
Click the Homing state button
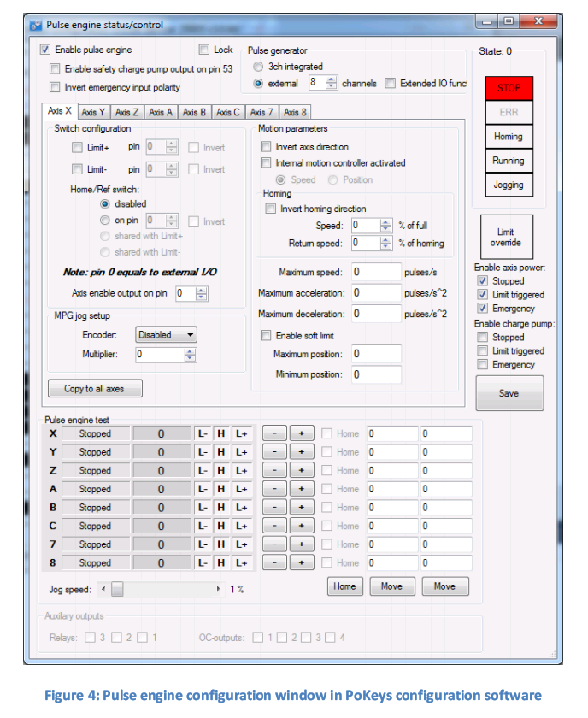[x=508, y=137]
